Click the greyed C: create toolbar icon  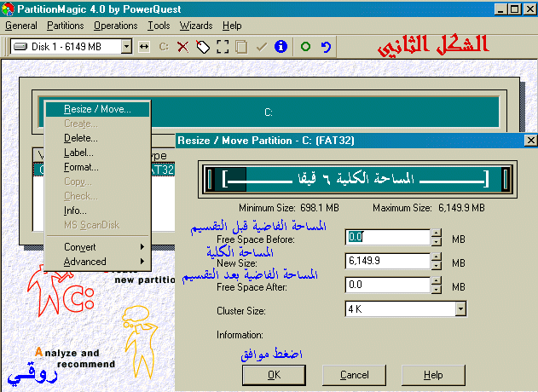(164, 47)
